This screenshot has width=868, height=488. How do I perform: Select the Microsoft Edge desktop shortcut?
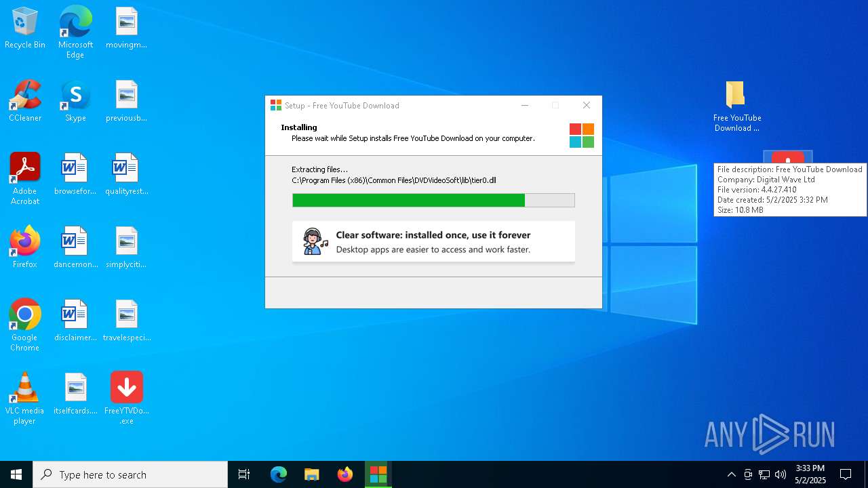point(75,33)
